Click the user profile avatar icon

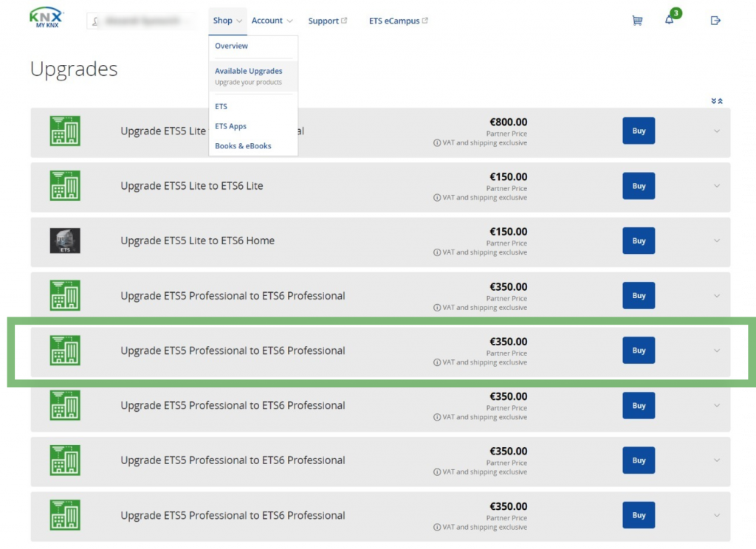(95, 21)
